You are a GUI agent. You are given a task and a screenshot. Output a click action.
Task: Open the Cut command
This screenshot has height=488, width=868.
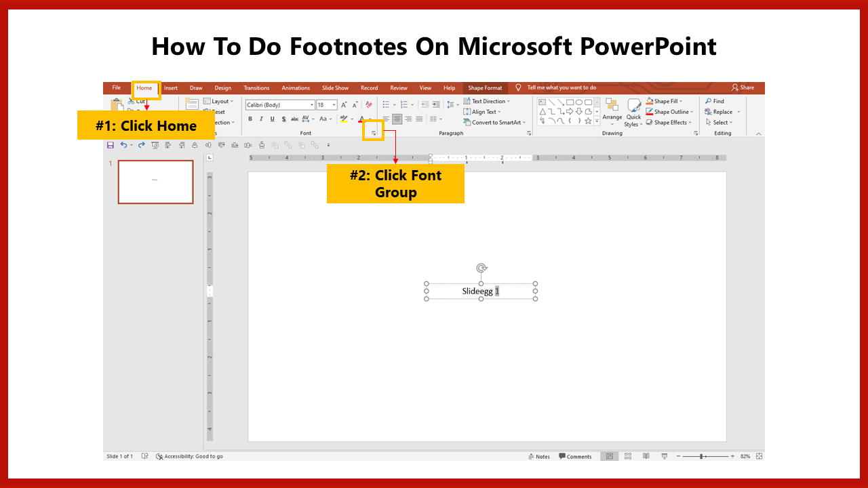136,102
